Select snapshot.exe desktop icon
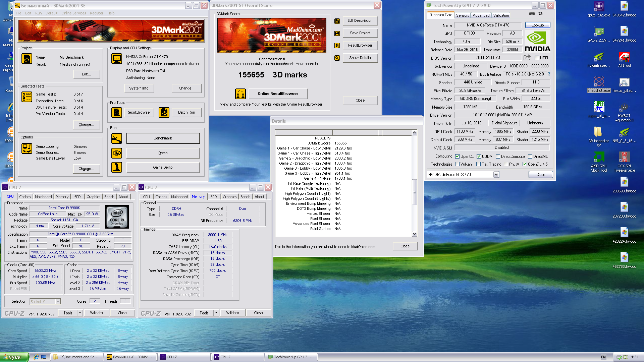 [x=599, y=84]
